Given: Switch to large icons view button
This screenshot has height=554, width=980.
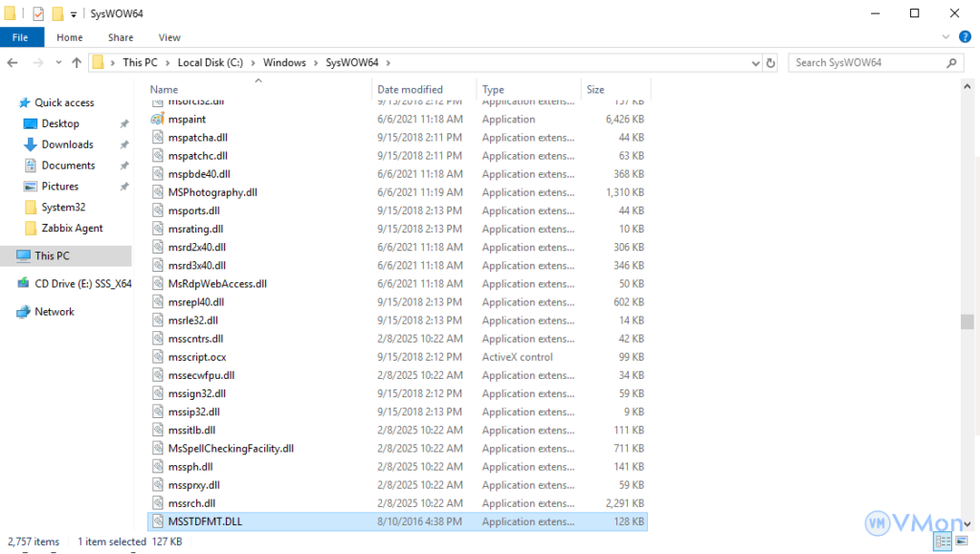Looking at the screenshot, I should 963,543.
